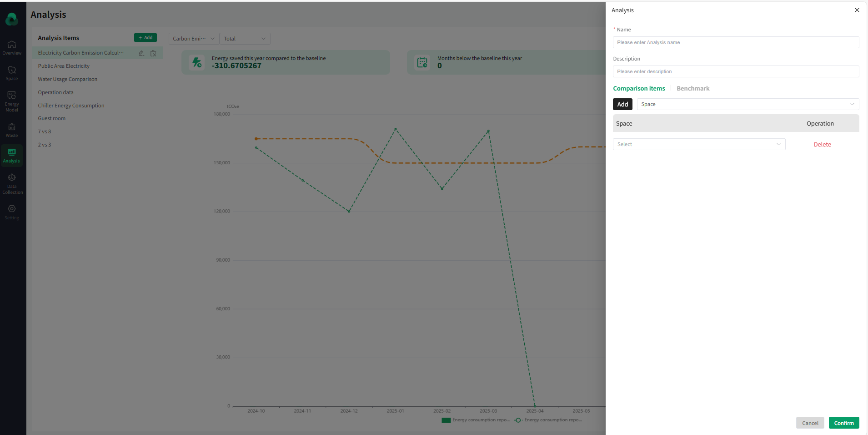Screen dimensions: 868x435
Task: Open the Waste sidebar section
Action: pos(12,130)
